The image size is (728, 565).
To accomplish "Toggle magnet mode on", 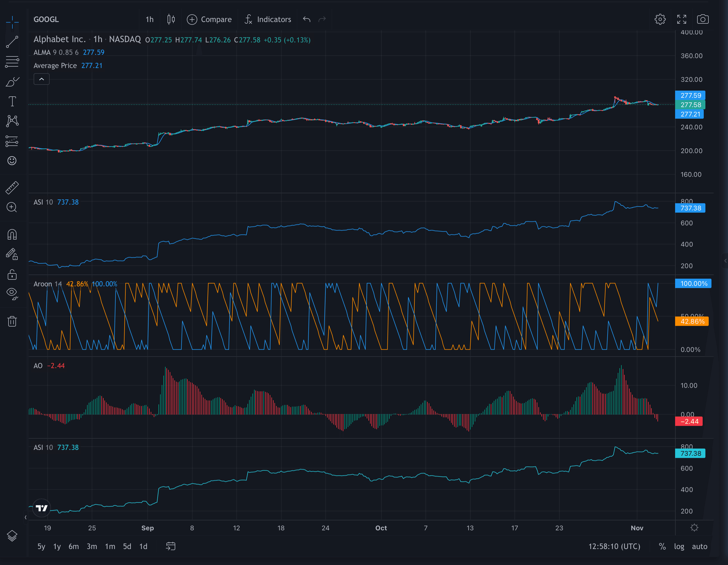I will coord(12,235).
